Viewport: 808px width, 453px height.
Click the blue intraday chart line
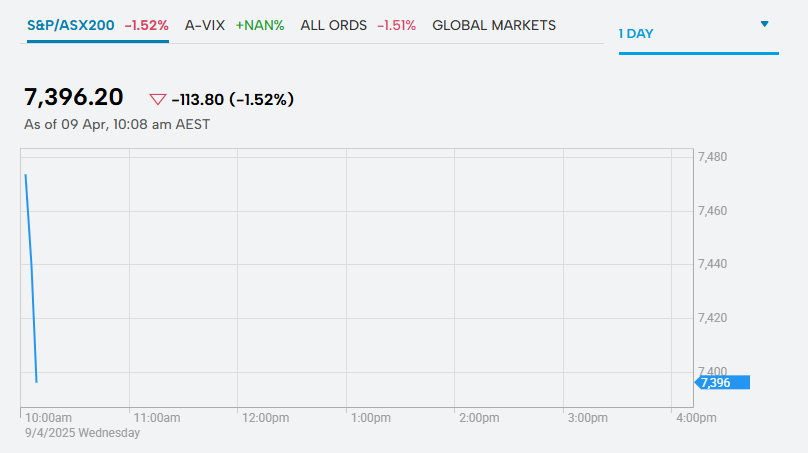click(31, 270)
